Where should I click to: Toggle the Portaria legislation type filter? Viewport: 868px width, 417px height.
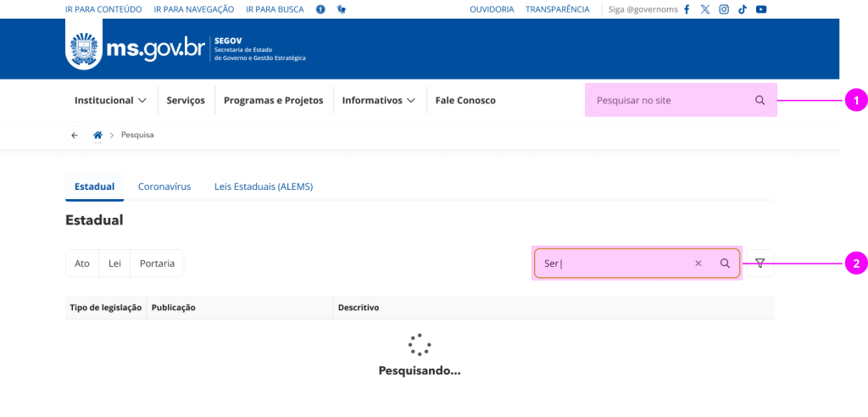click(x=157, y=264)
